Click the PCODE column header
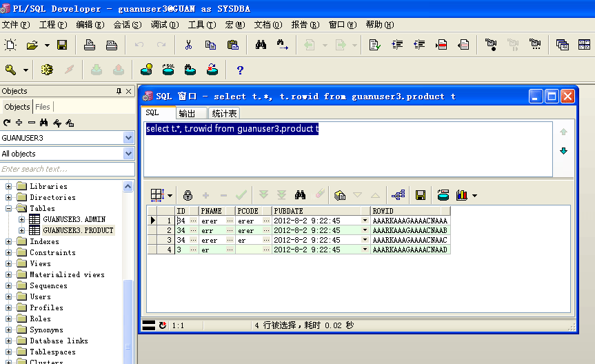This screenshot has height=364, width=595. (x=253, y=211)
